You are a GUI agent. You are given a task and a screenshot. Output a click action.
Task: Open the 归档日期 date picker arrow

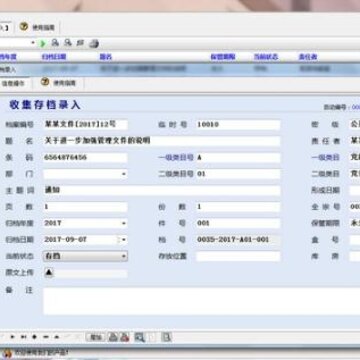coord(124,240)
